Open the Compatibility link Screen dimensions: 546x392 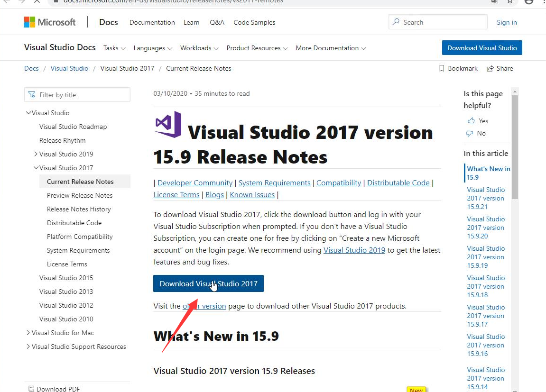coord(339,183)
